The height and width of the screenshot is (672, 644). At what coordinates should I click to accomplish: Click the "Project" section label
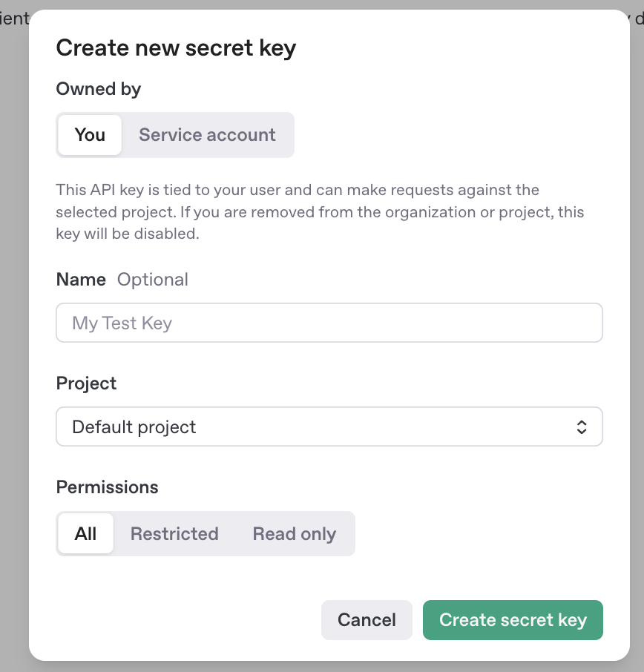pyautogui.click(x=86, y=383)
